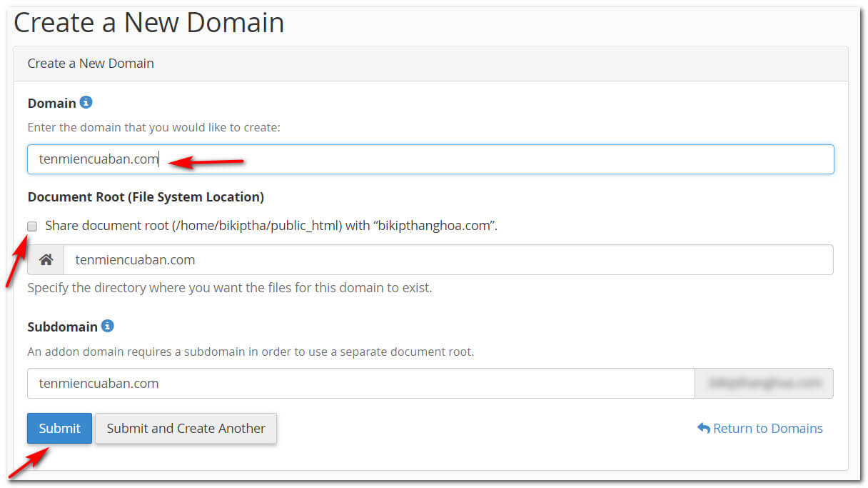
Task: Click the info icon beside Subdomain label
Action: pyautogui.click(x=108, y=326)
